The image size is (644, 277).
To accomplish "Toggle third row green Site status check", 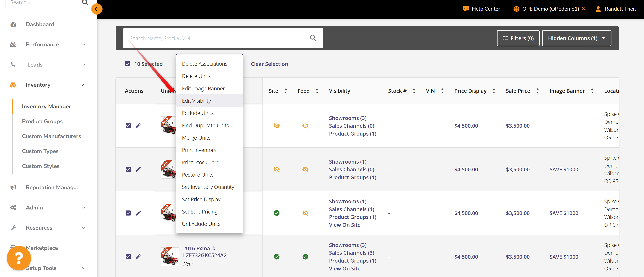I will coord(277,213).
